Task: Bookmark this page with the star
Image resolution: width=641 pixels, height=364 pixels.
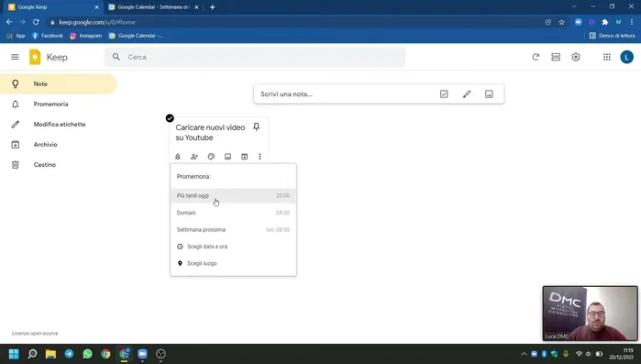Action: click(562, 22)
